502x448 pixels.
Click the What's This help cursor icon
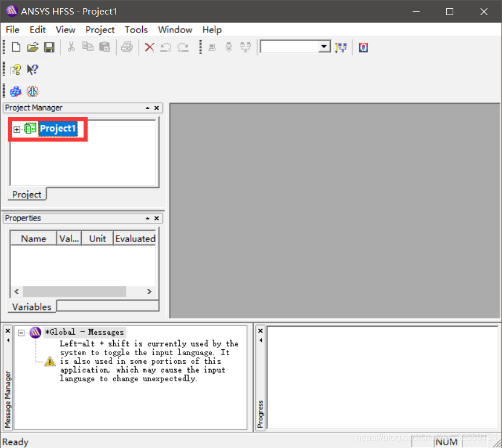click(32, 69)
